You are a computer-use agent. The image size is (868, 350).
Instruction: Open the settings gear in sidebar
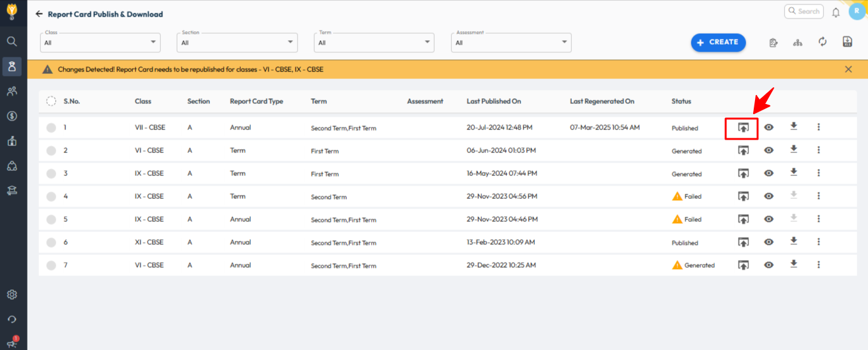pos(11,295)
